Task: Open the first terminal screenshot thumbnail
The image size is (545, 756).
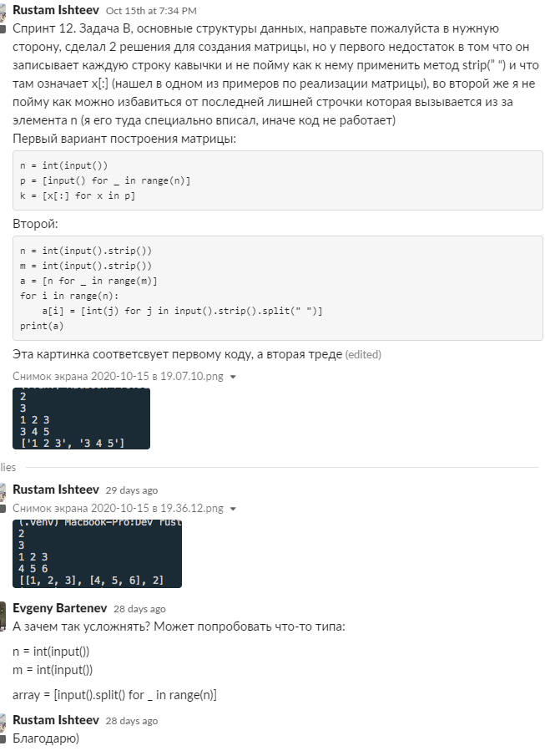Action: tap(81, 419)
